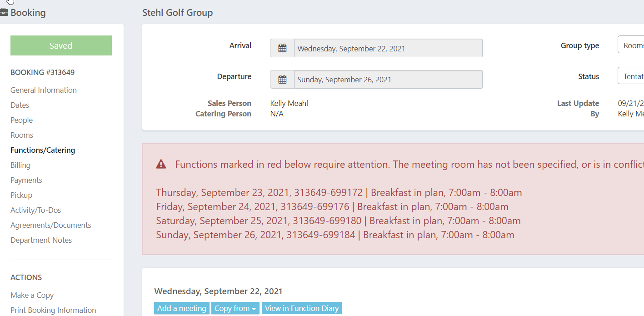Click the green Saved button

[61, 45]
